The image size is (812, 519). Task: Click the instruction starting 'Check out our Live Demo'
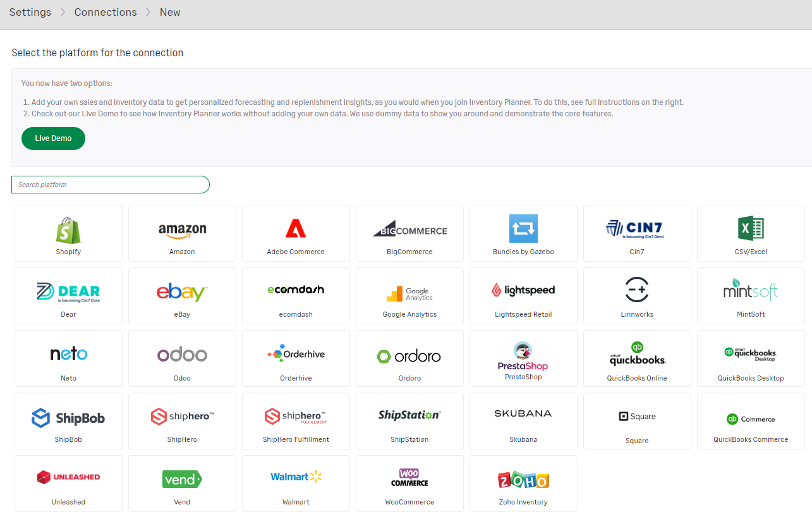(322, 114)
